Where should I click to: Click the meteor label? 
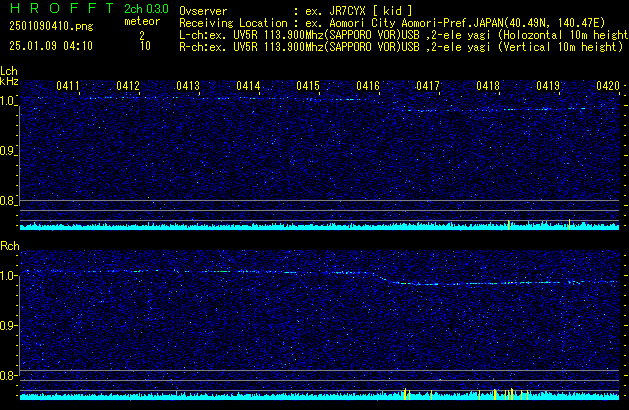pos(142,21)
